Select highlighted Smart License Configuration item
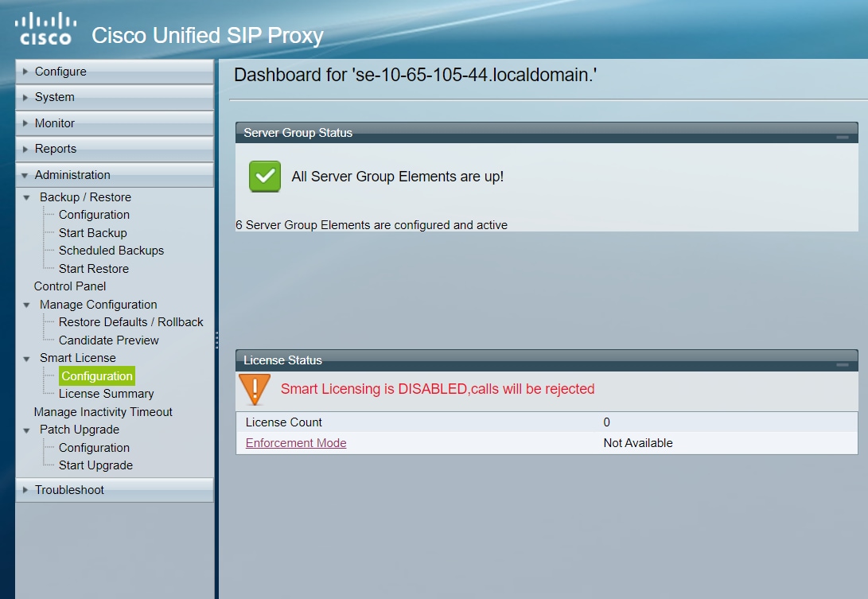The height and width of the screenshot is (599, 868). pos(97,376)
